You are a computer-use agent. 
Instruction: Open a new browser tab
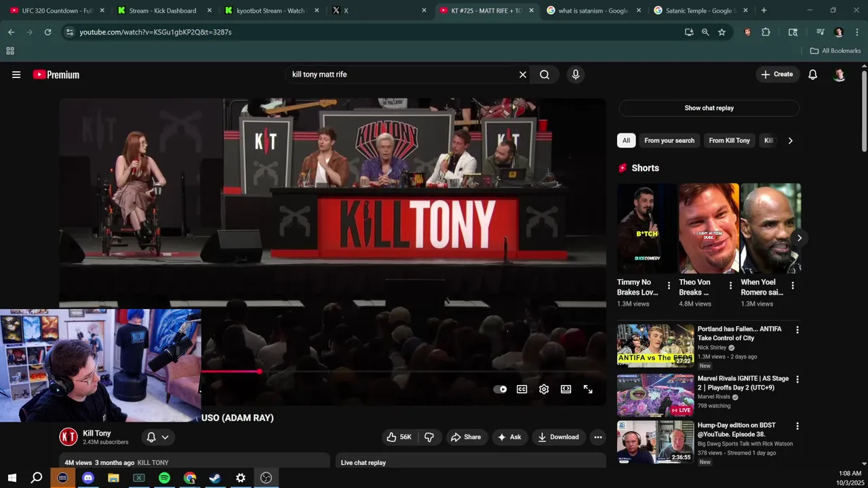[764, 11]
